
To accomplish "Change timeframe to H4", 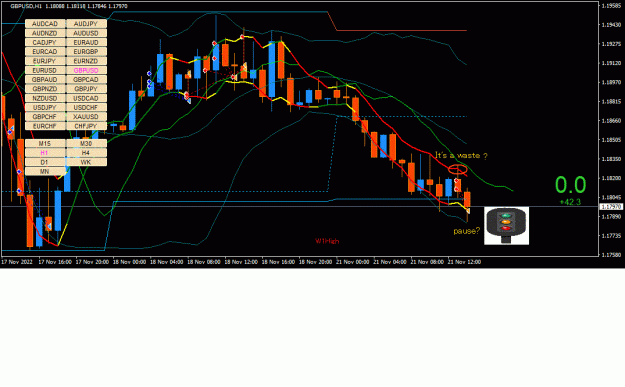I will click(86, 153).
